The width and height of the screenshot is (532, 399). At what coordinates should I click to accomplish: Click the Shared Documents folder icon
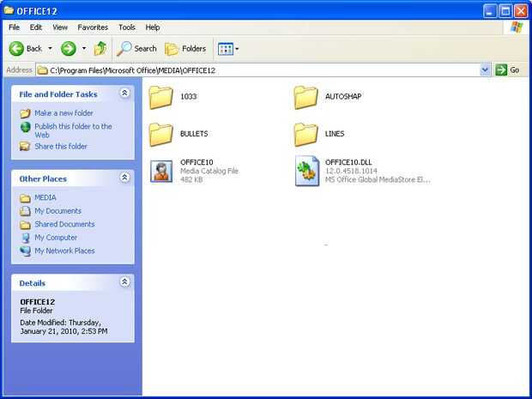coord(25,225)
